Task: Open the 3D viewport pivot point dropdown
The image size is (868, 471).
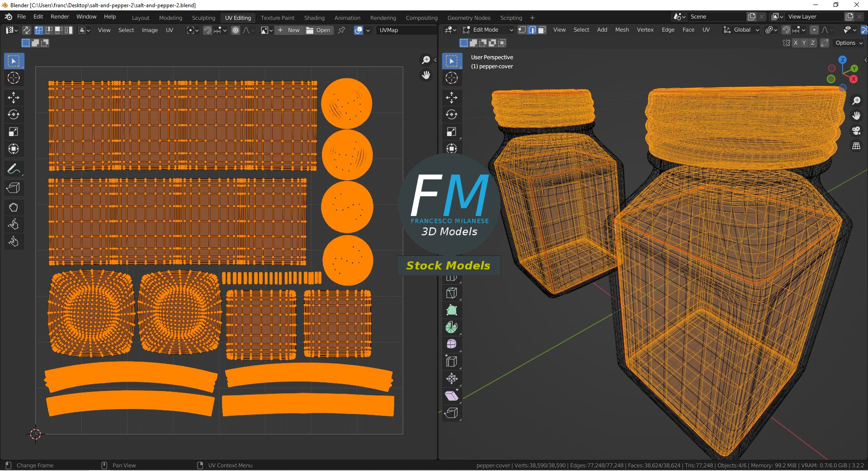Action: click(771, 30)
